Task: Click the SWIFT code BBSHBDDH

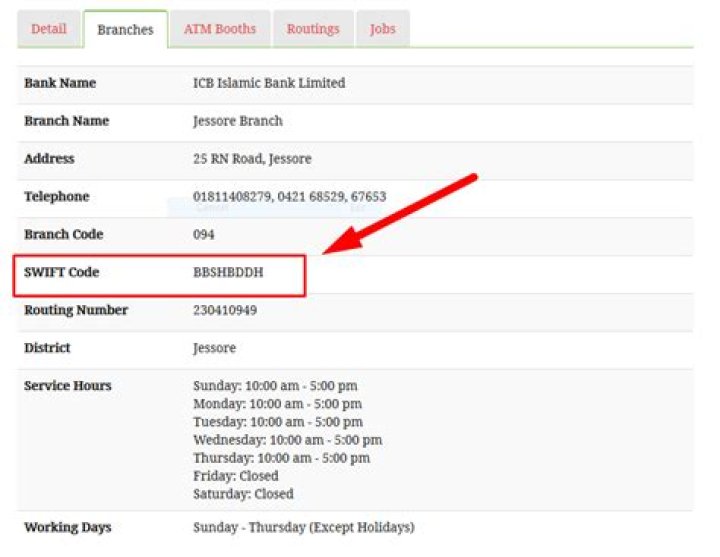Action: (x=228, y=272)
